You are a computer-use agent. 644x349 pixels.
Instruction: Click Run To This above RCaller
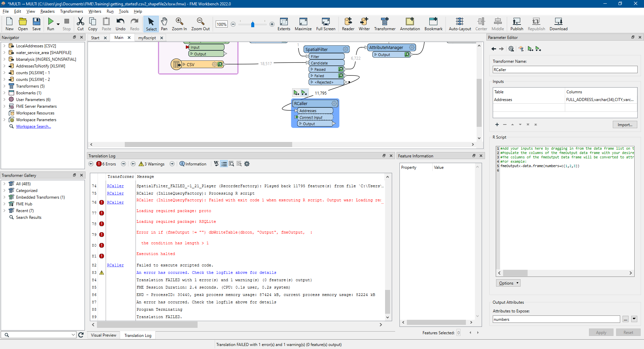tap(296, 93)
